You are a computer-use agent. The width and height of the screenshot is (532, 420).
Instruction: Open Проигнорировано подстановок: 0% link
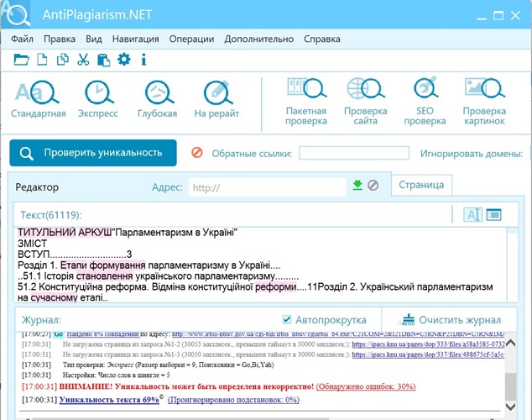233,400
